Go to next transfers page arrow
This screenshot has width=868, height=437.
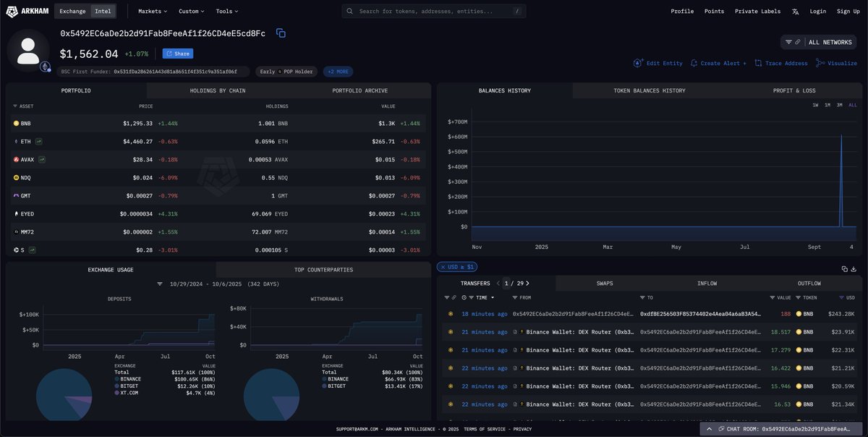pyautogui.click(x=529, y=284)
